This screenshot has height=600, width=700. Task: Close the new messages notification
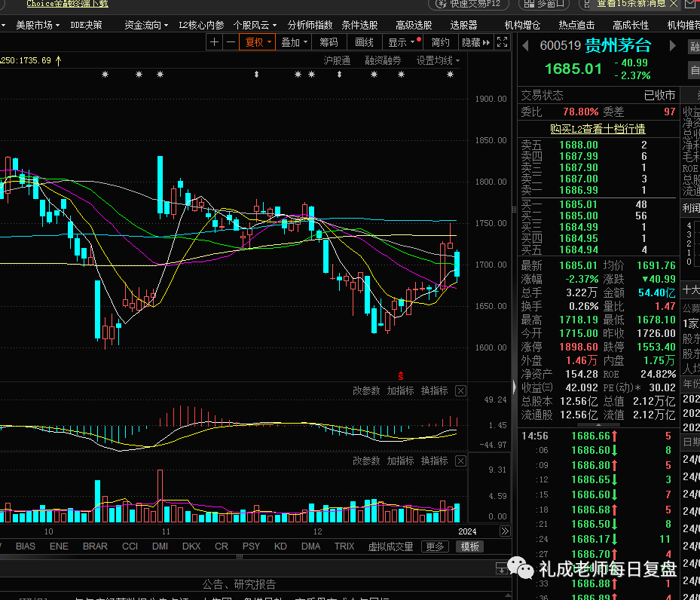coord(674,4)
